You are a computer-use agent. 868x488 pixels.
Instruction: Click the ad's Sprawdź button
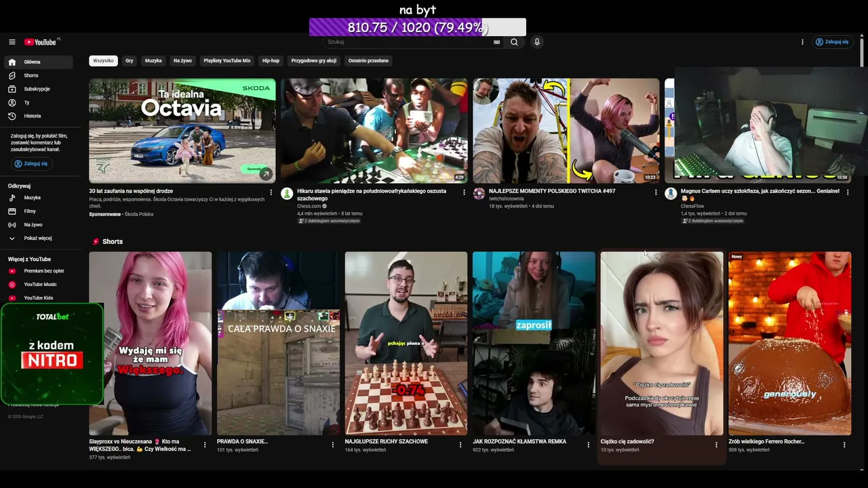coord(254,169)
